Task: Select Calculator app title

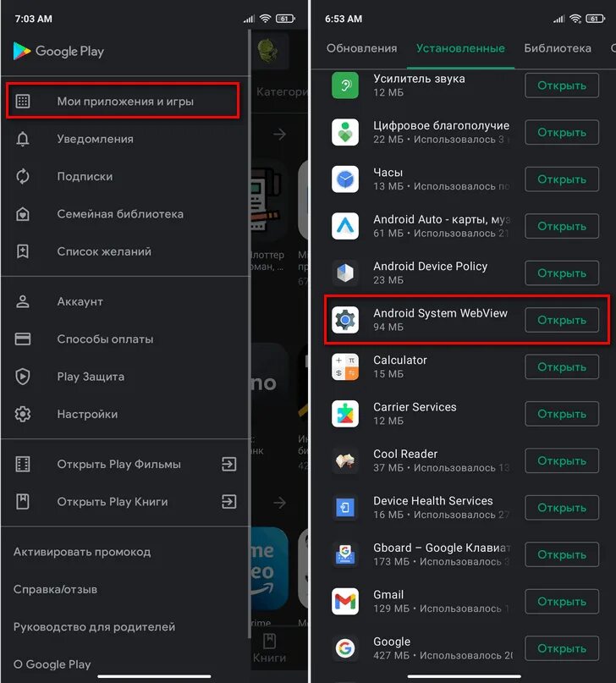Action: 400,361
